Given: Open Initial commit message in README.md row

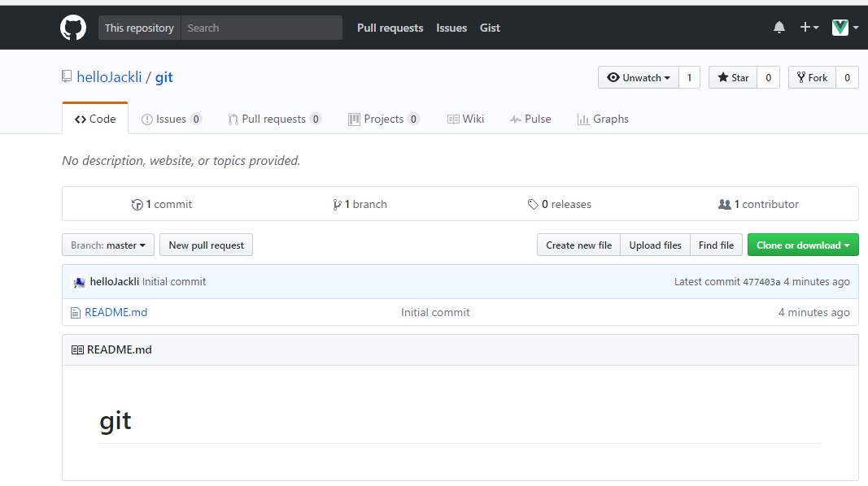Looking at the screenshot, I should [435, 312].
